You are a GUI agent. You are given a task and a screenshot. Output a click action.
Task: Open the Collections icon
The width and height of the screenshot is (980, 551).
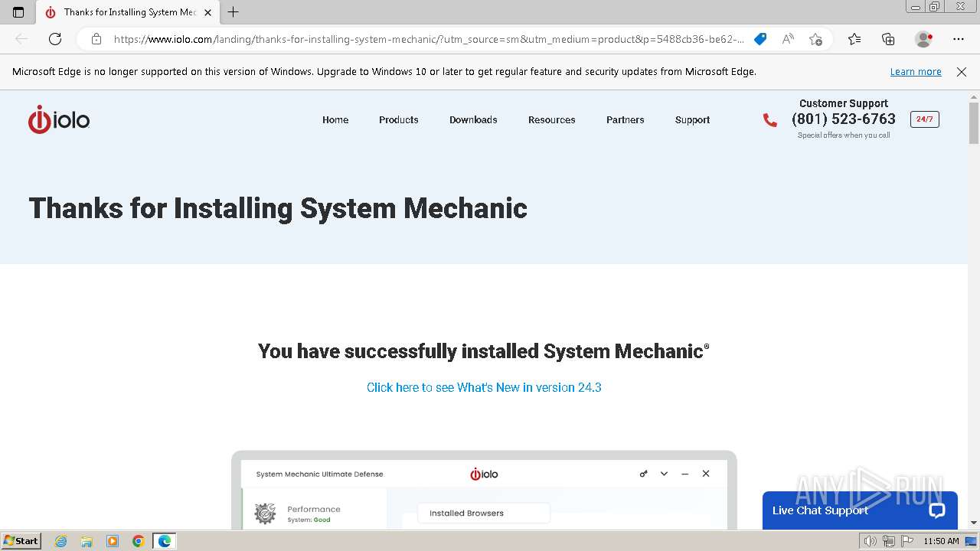(888, 39)
